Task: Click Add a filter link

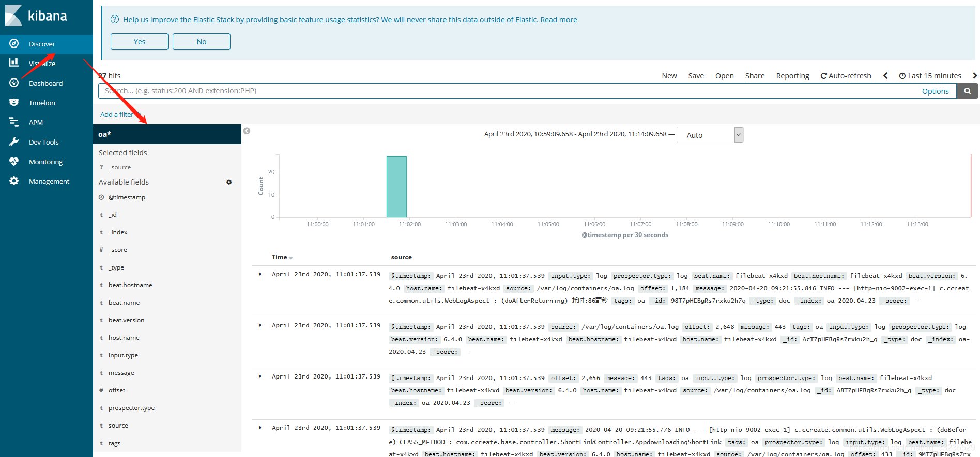Action: [117, 114]
